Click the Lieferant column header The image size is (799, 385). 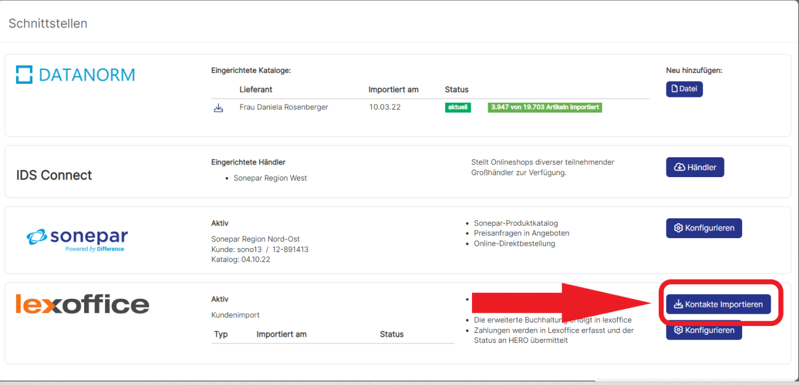click(x=256, y=90)
